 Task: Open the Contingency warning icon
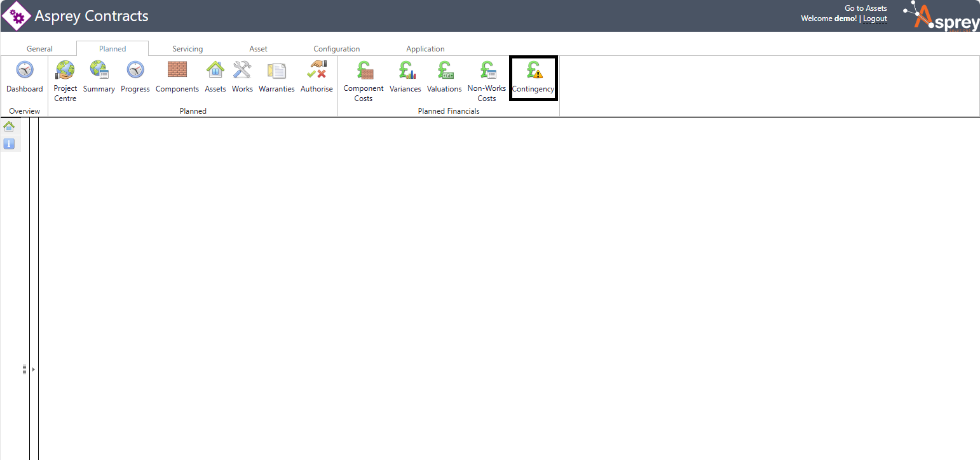(533, 70)
